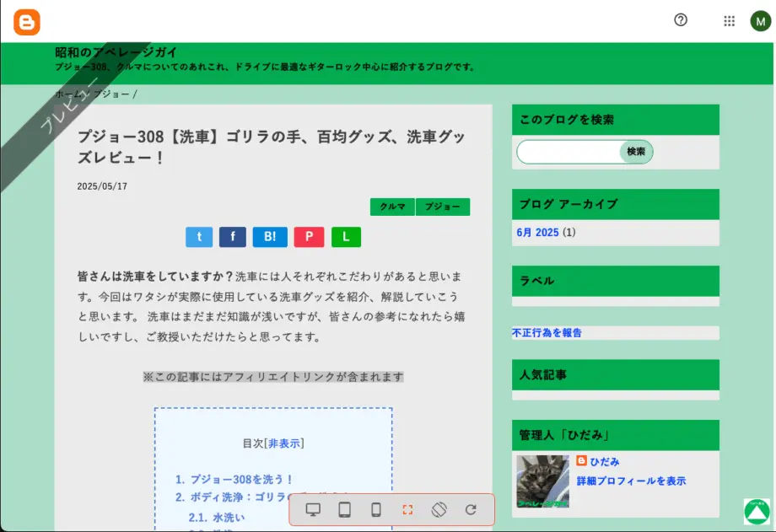
Task: Click the blog search input field
Action: [x=569, y=152]
